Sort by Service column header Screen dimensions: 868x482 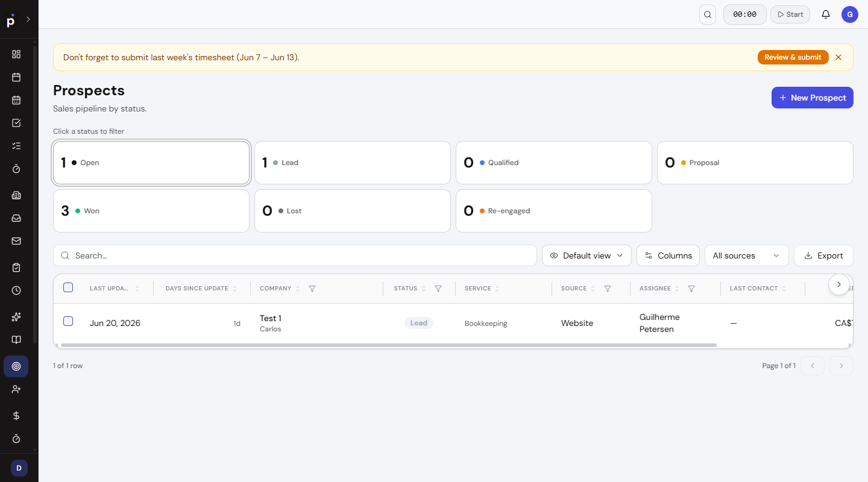click(x=482, y=289)
